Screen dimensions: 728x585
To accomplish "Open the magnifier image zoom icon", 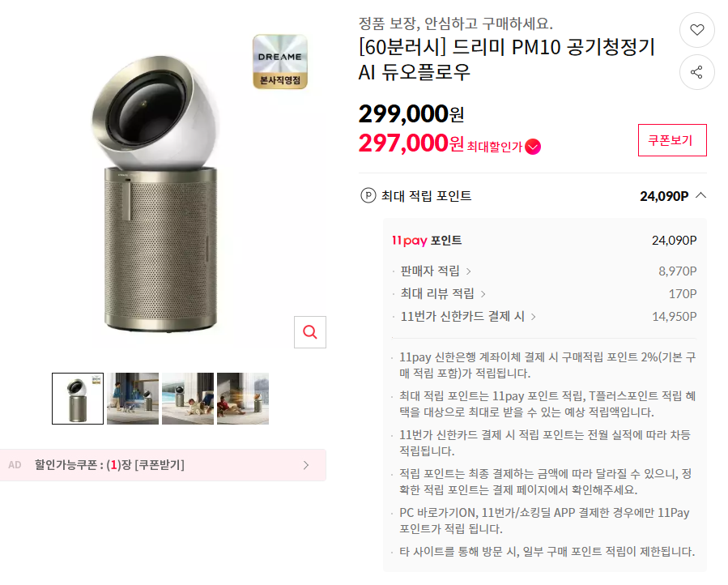I will (x=309, y=332).
